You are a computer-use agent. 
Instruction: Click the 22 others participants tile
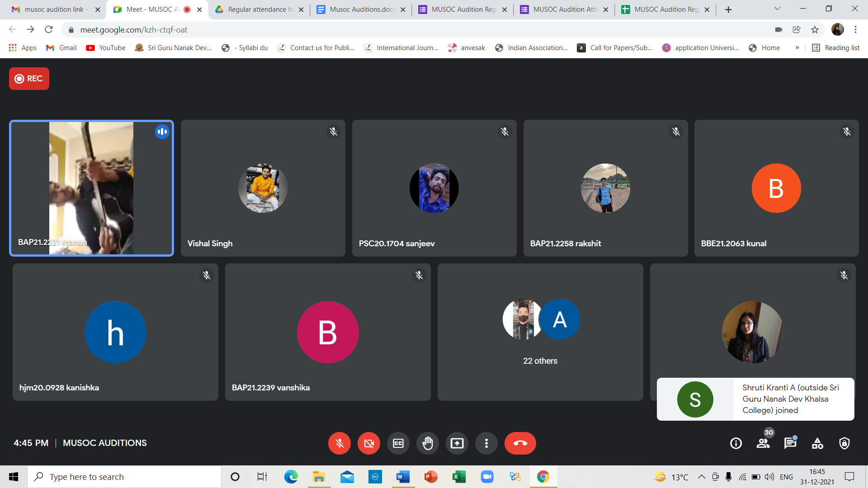[x=540, y=332]
